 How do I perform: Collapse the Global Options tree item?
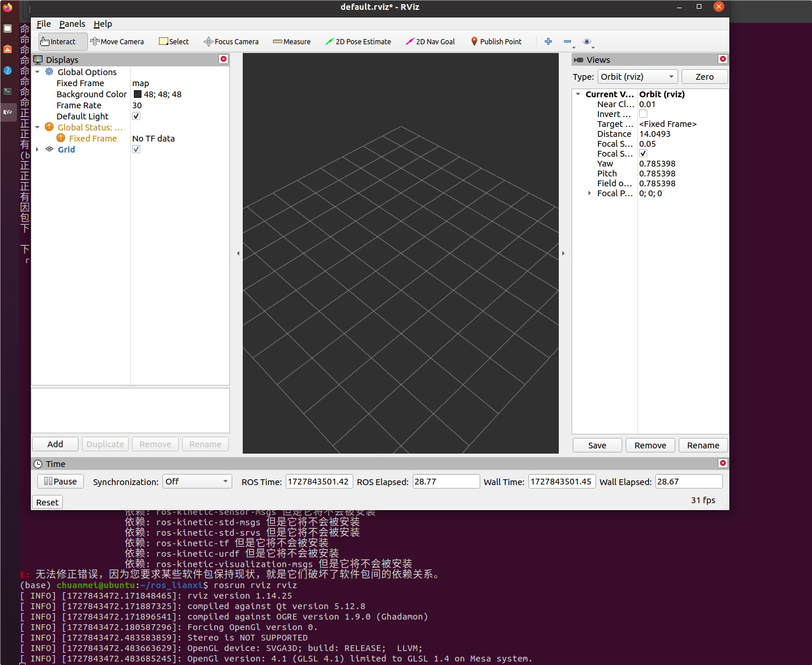tap(37, 72)
